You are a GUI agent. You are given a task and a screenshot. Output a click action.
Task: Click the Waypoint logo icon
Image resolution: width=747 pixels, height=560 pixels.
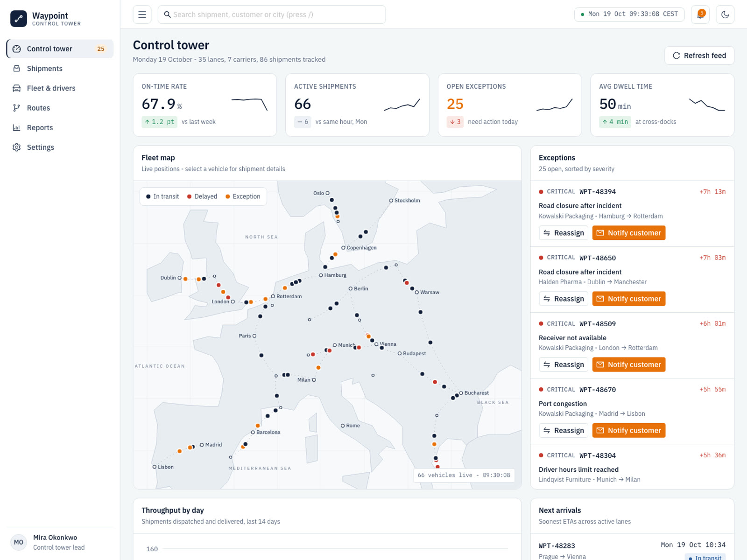tap(19, 19)
